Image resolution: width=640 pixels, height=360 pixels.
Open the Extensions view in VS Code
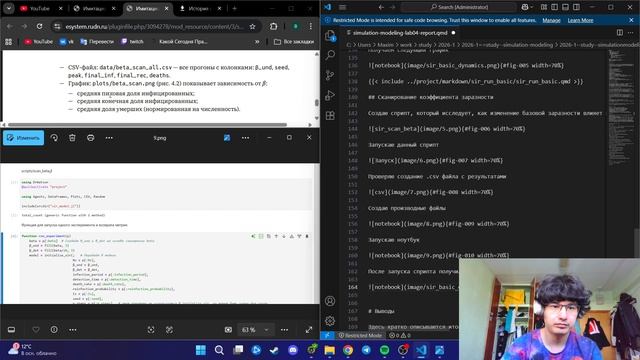click(x=330, y=115)
